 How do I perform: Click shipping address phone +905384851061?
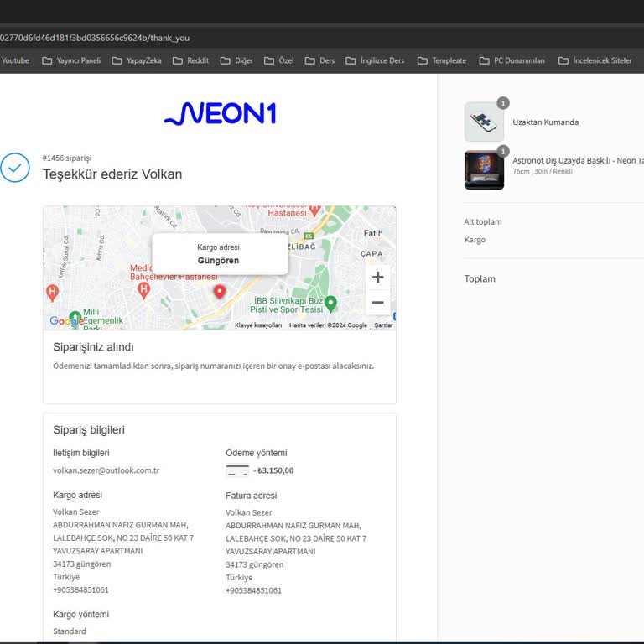(80, 589)
